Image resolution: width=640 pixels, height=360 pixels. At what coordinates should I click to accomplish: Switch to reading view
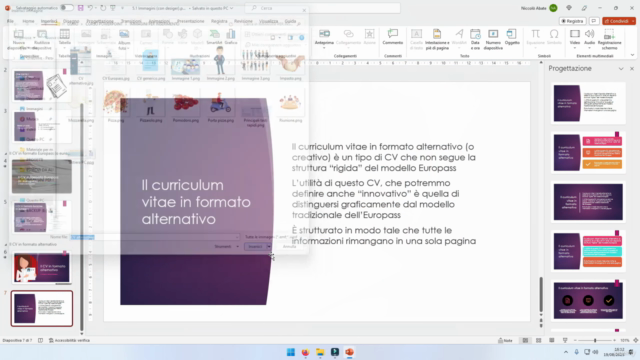(552, 340)
